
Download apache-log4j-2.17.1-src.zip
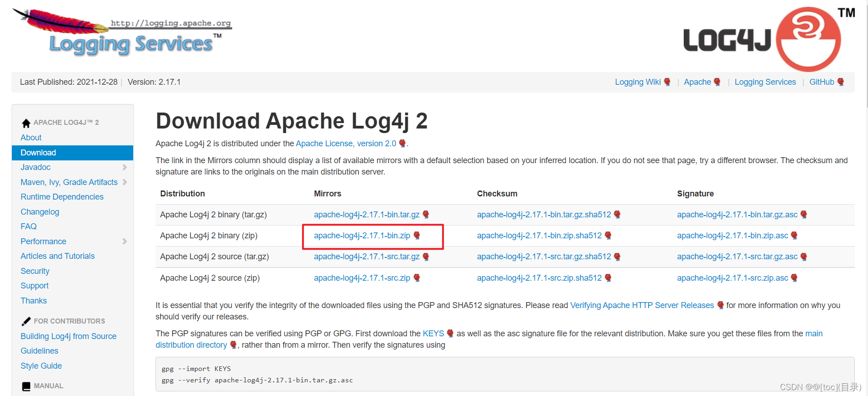362,278
